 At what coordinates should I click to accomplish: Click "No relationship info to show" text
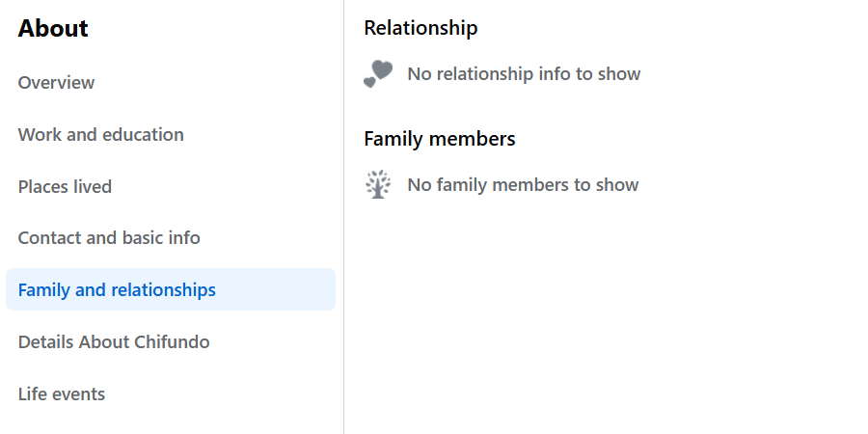(524, 74)
